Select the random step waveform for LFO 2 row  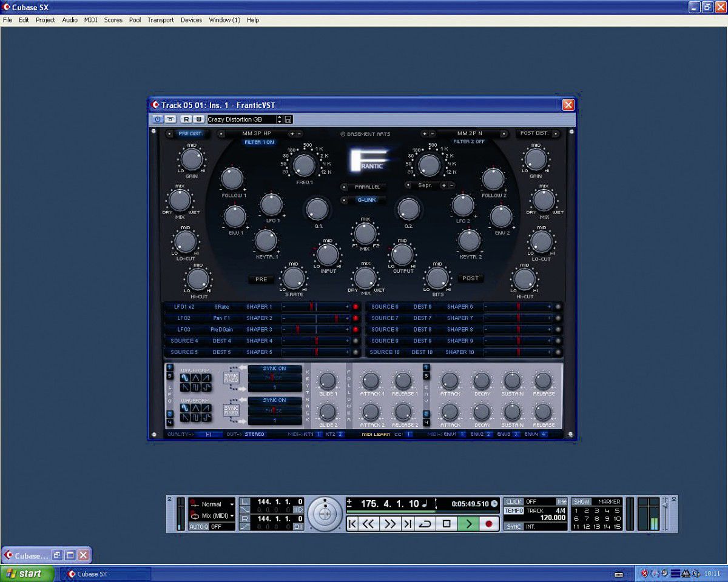[206, 418]
